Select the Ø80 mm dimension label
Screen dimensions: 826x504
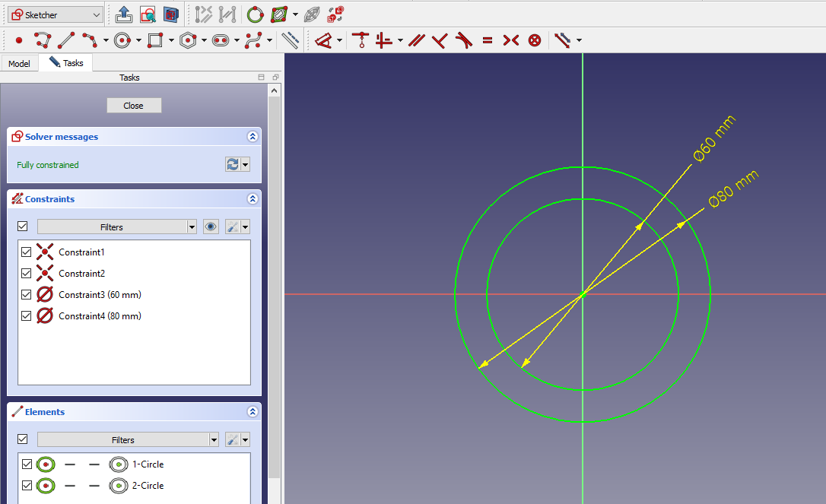pos(733,189)
